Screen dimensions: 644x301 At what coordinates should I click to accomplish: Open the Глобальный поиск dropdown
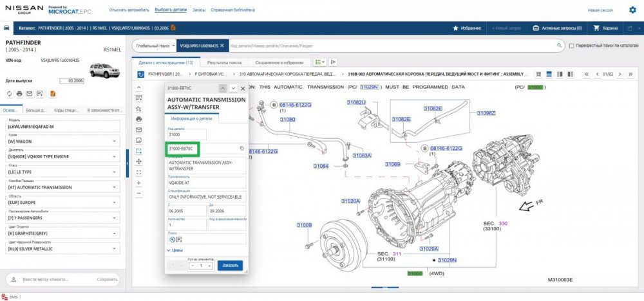coord(155,46)
